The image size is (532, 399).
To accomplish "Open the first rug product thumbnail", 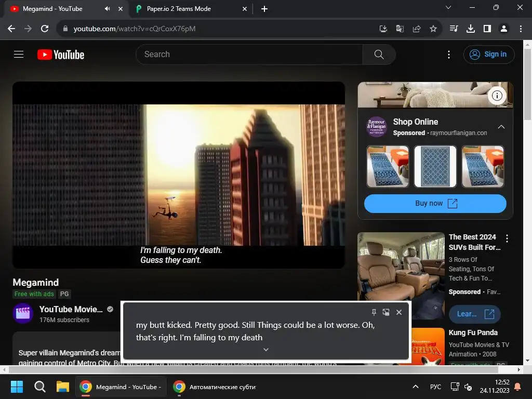I will point(388,166).
